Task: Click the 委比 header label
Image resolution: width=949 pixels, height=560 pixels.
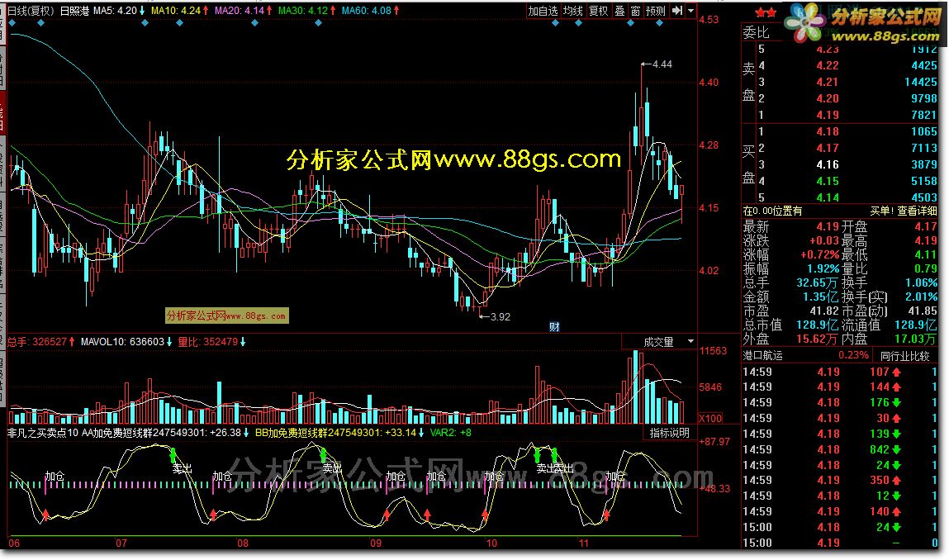Action: [x=756, y=32]
